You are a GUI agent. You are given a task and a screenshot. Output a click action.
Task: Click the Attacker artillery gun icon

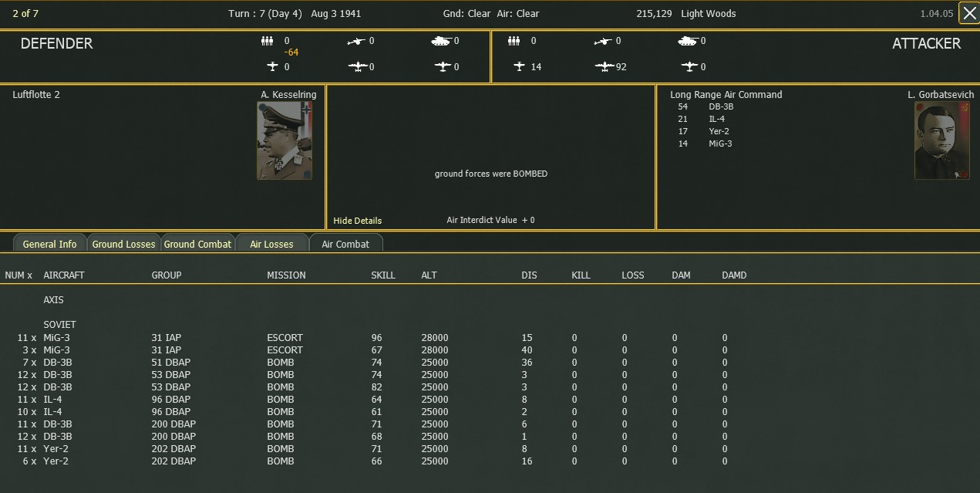(604, 42)
